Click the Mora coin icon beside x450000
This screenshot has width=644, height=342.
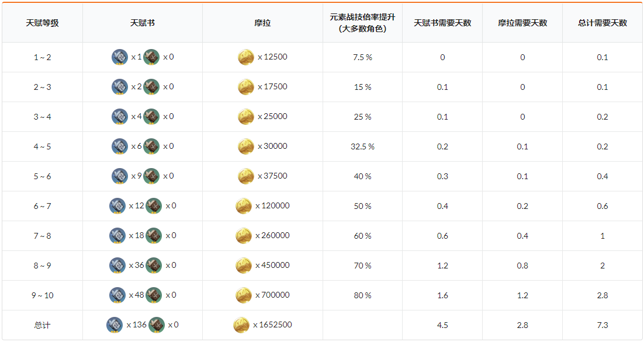(x=244, y=266)
